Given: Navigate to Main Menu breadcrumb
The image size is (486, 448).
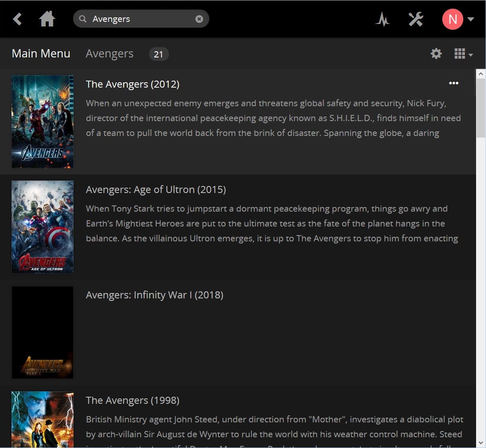Looking at the screenshot, I should (x=41, y=54).
